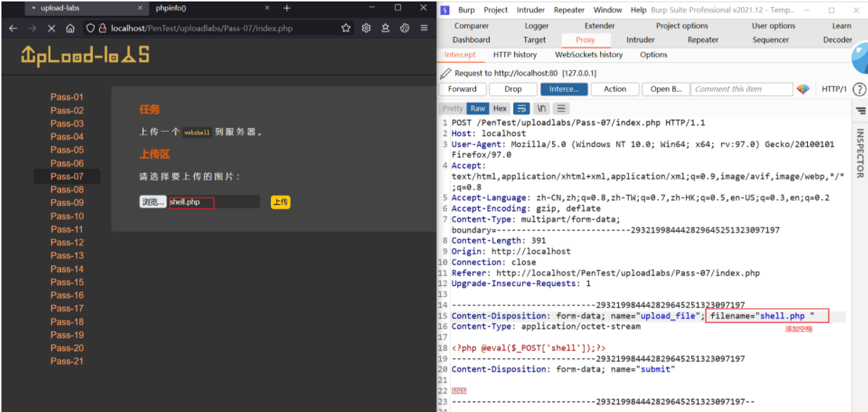Click the yellow 上传 upload button

coord(280,203)
